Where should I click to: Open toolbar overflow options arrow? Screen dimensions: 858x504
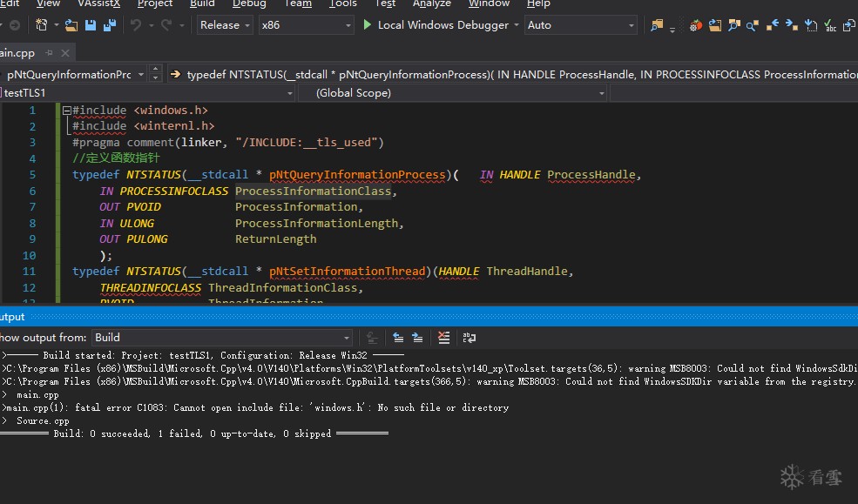pos(672,30)
